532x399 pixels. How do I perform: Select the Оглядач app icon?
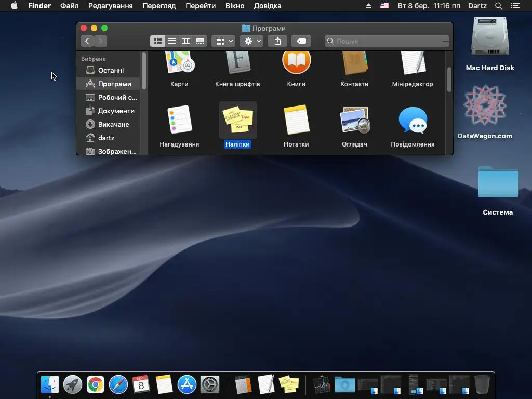[x=354, y=120]
